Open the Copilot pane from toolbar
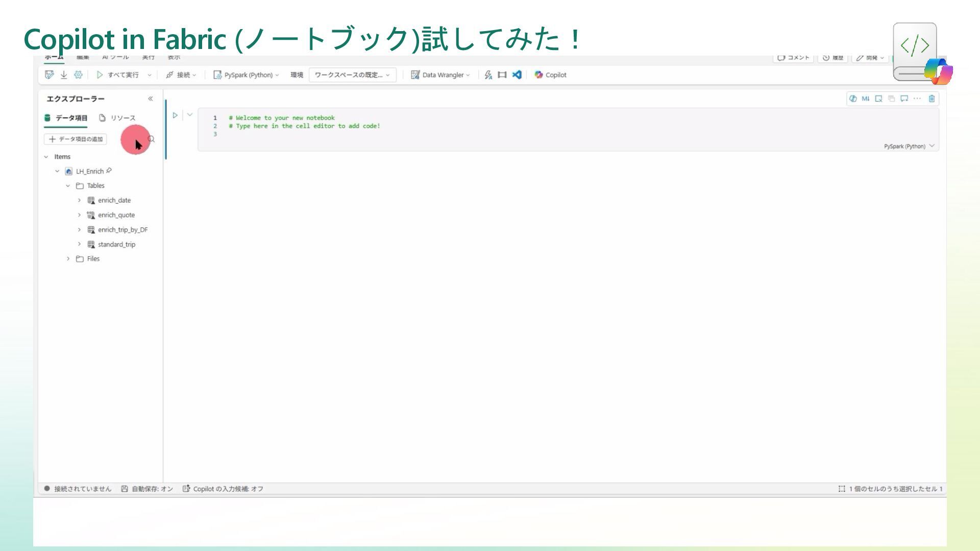The height and width of the screenshot is (551, 980). tap(550, 74)
